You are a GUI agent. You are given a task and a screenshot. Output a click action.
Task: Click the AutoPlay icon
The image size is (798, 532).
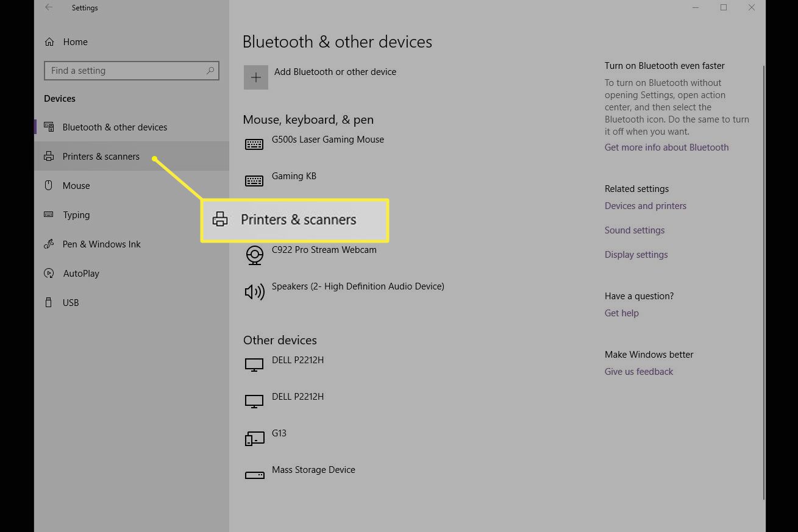pyautogui.click(x=49, y=273)
